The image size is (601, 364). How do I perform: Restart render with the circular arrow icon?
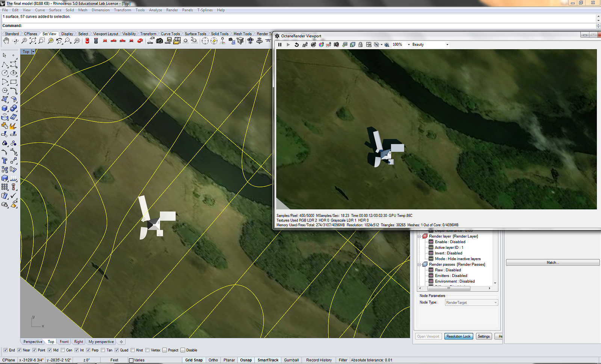[x=296, y=45]
